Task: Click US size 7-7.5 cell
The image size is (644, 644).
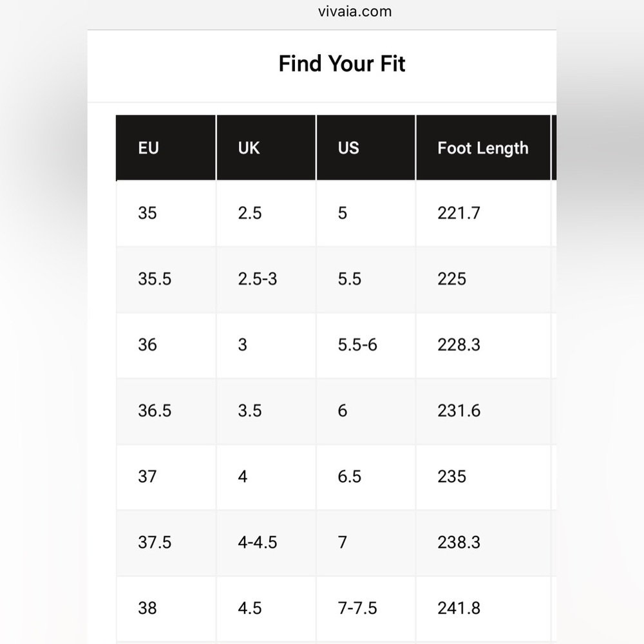Action: 366,609
